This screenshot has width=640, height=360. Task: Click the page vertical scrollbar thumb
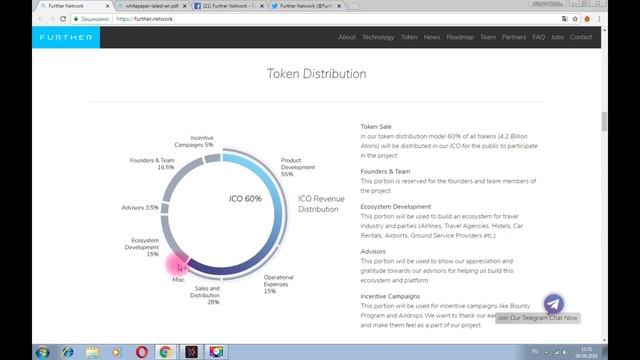click(x=604, y=122)
